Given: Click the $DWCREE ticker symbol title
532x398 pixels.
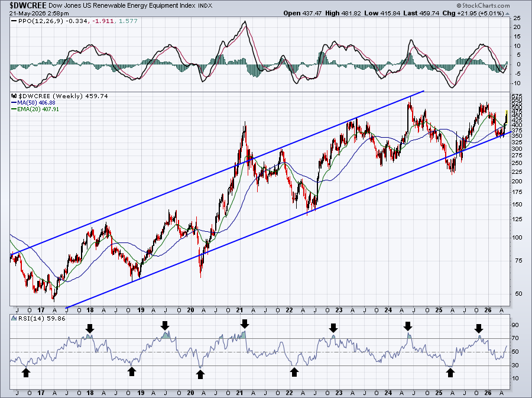Looking at the screenshot, I should click(28, 5).
